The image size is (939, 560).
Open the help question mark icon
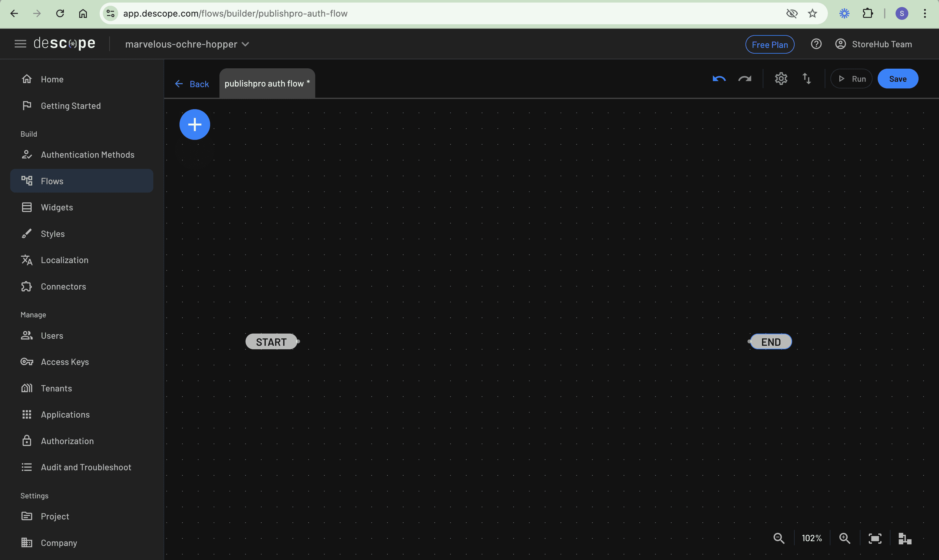pos(816,44)
